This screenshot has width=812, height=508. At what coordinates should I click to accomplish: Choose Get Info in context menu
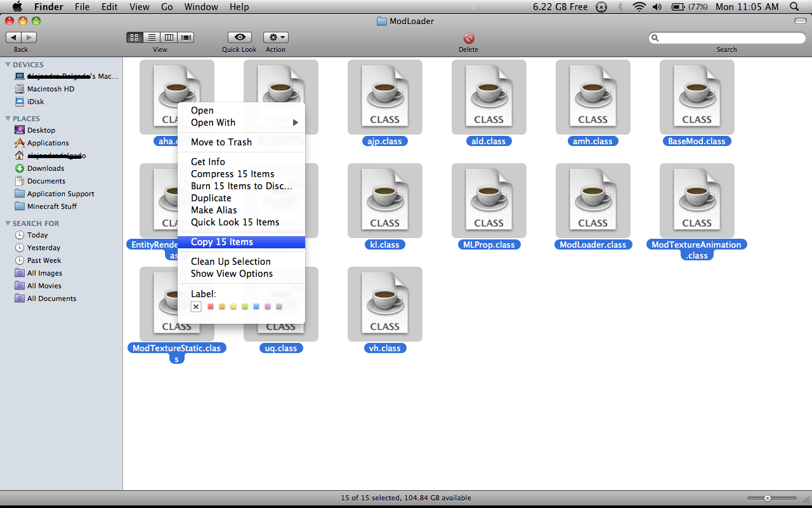[241, 162]
